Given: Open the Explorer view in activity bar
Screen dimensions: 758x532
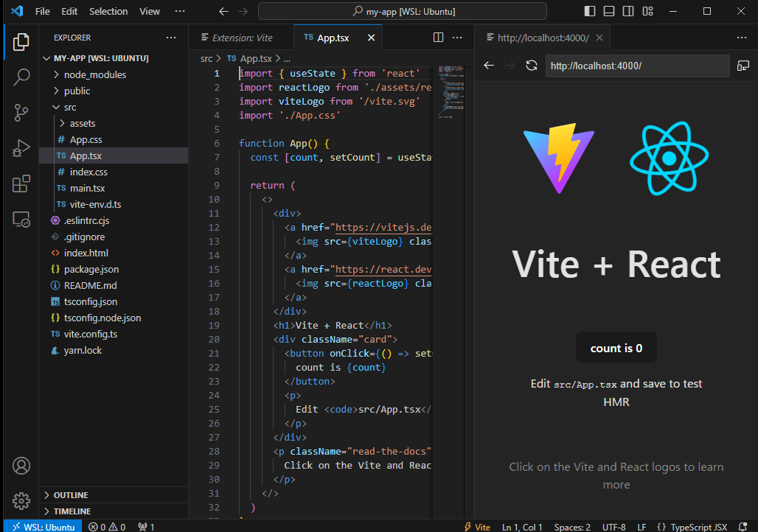Looking at the screenshot, I should (21, 42).
